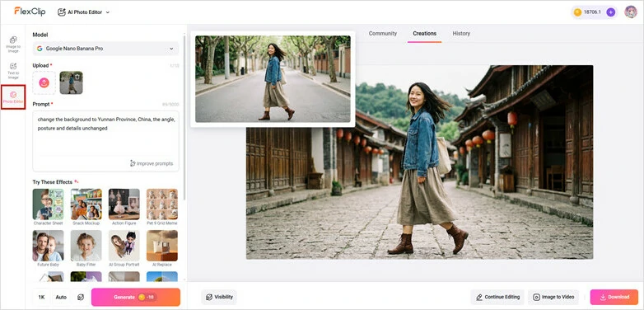This screenshot has height=310, width=644.
Task: Click the generated Yunnan street image
Action: (419, 162)
